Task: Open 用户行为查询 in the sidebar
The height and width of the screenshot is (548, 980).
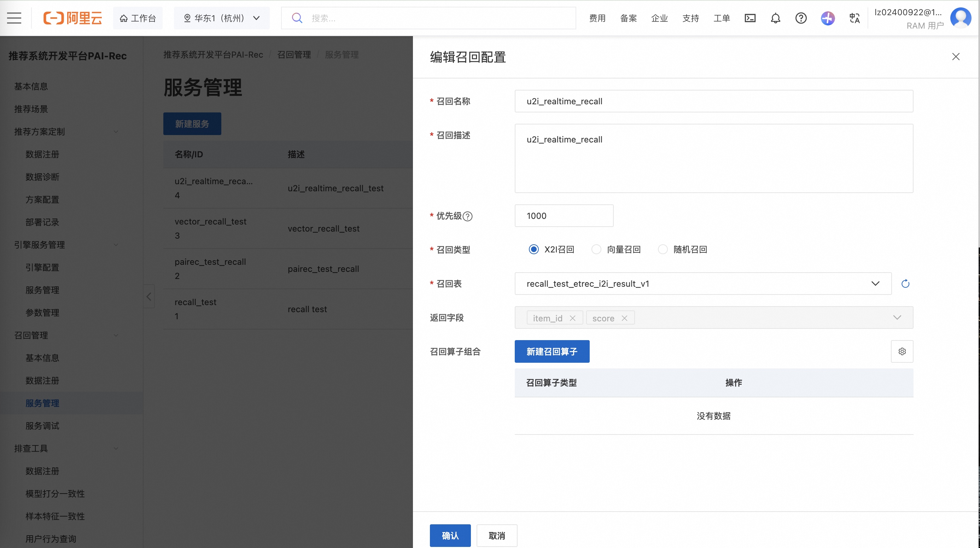Action: (51, 539)
